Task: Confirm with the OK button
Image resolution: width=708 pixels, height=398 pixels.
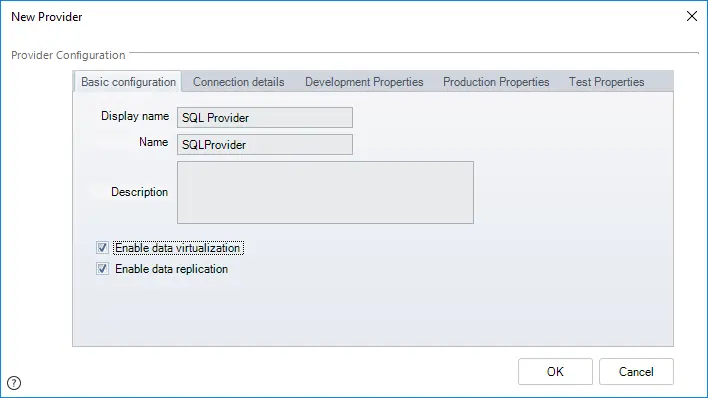Action: pos(555,371)
